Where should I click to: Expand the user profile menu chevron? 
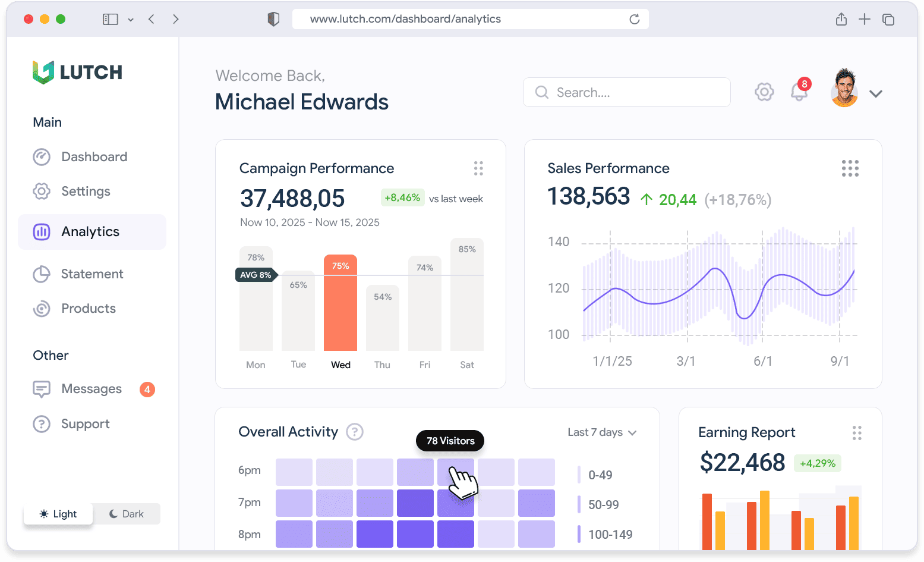(x=875, y=93)
